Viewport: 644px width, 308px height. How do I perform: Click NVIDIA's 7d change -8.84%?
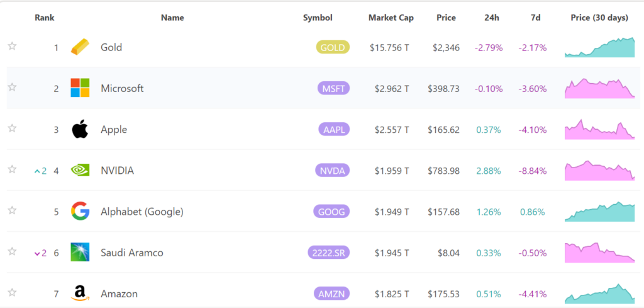point(533,171)
